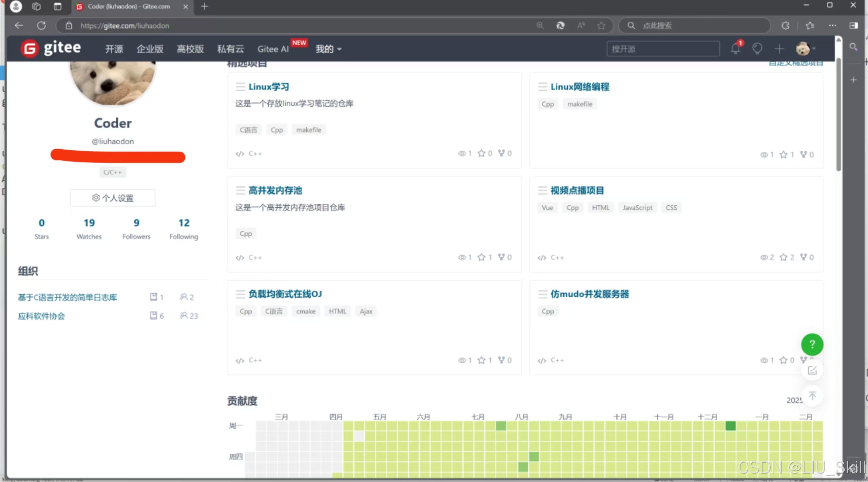
Task: Open the 19 Watches count
Action: 89,229
